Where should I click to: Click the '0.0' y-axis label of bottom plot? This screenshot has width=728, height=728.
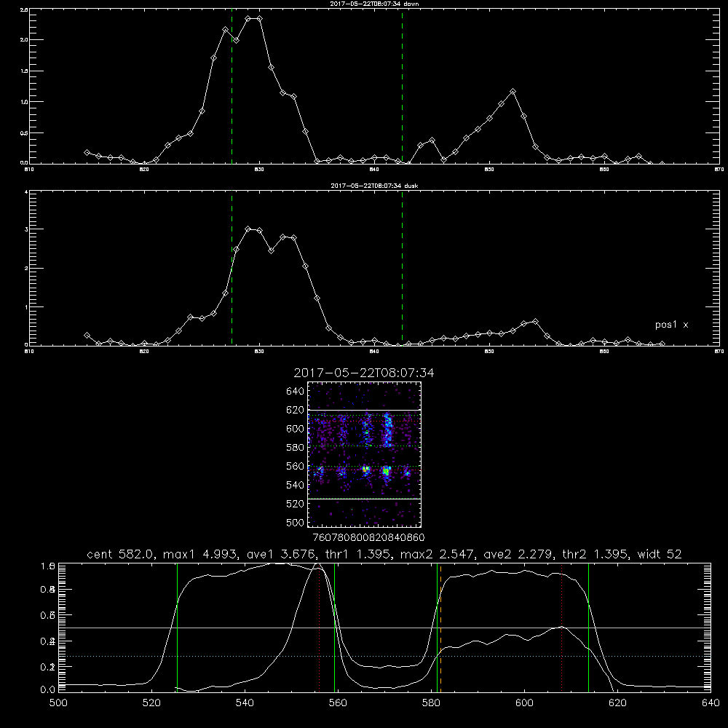47,690
